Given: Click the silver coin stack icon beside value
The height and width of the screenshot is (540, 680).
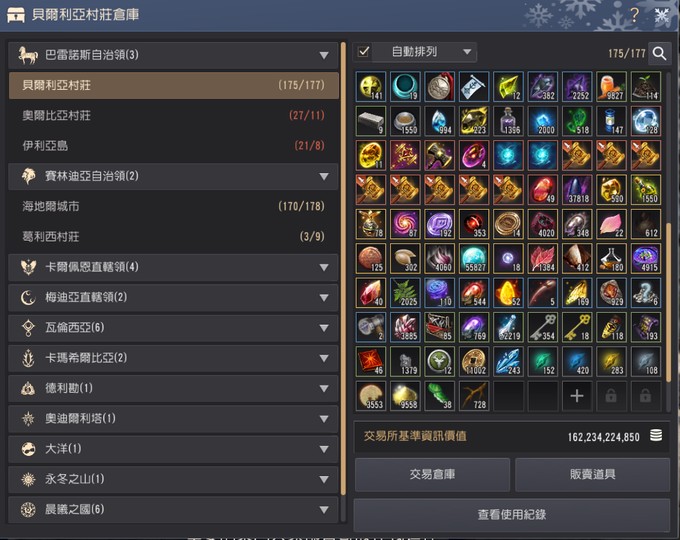Looking at the screenshot, I should (x=656, y=435).
